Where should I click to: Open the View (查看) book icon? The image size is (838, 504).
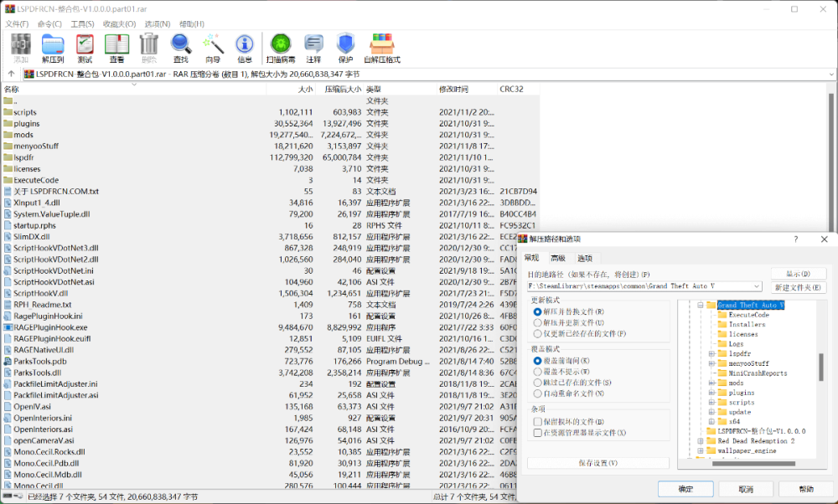[116, 48]
